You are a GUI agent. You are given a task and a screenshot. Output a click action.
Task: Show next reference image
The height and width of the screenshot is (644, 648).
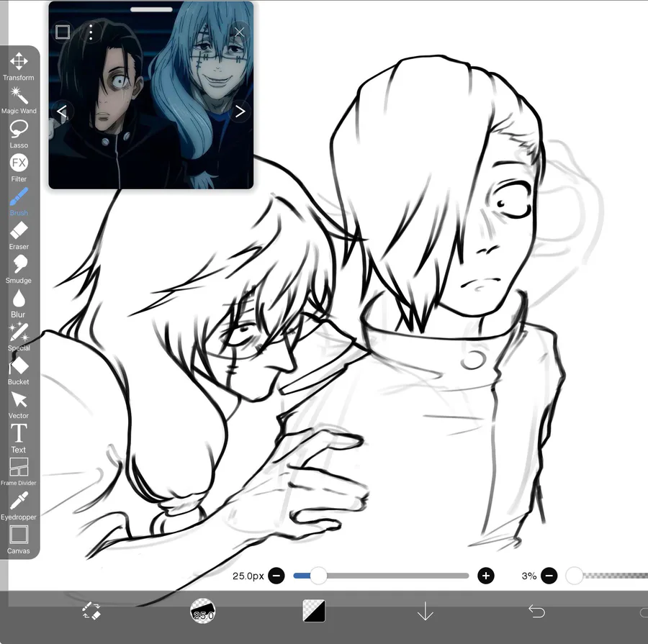(240, 111)
